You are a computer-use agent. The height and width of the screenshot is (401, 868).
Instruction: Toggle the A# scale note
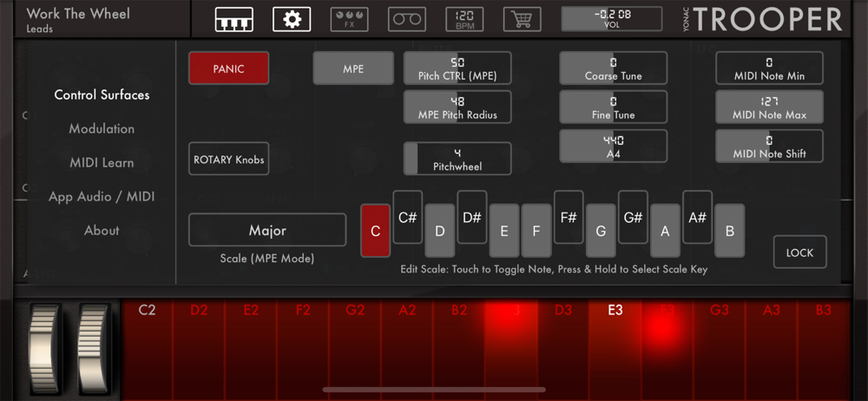698,217
